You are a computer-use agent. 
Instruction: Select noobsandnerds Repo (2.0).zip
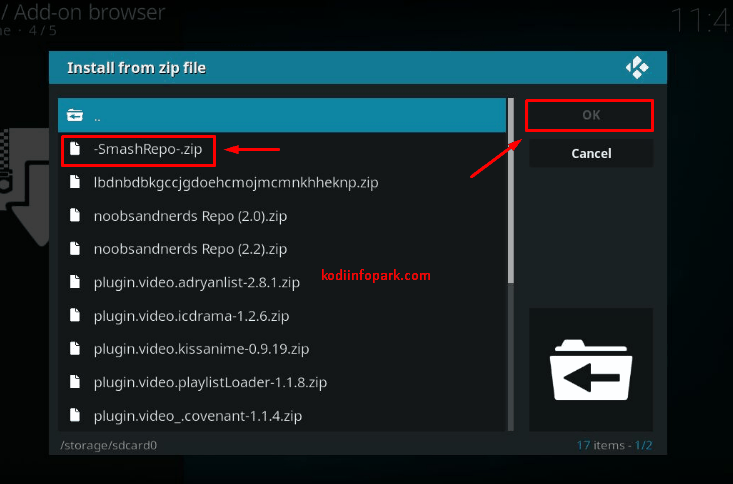(282, 216)
